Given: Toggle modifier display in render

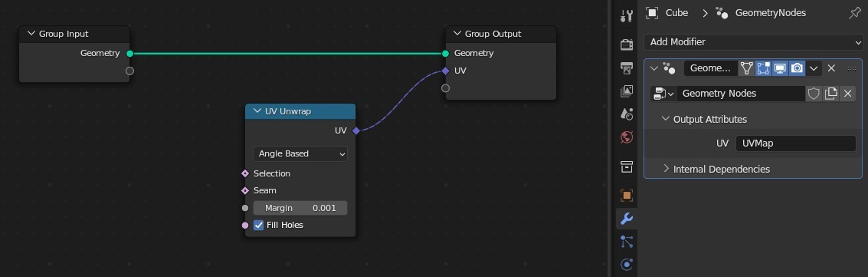Looking at the screenshot, I should click(x=797, y=68).
